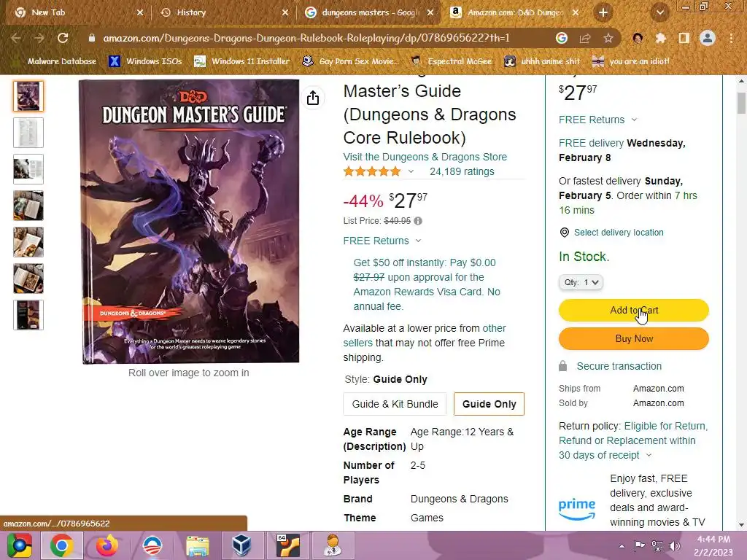The height and width of the screenshot is (560, 747).
Task: Open Windows 11 Installer bookmark
Action: pyautogui.click(x=241, y=61)
